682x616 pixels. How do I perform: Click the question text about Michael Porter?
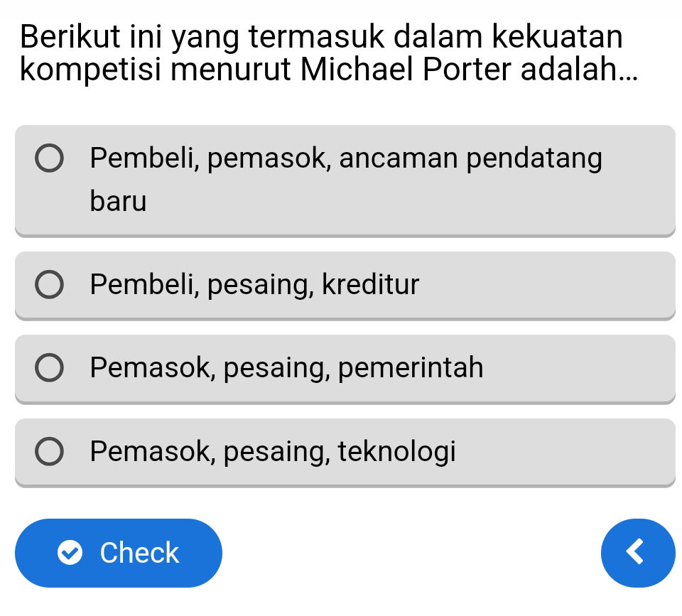point(327,52)
